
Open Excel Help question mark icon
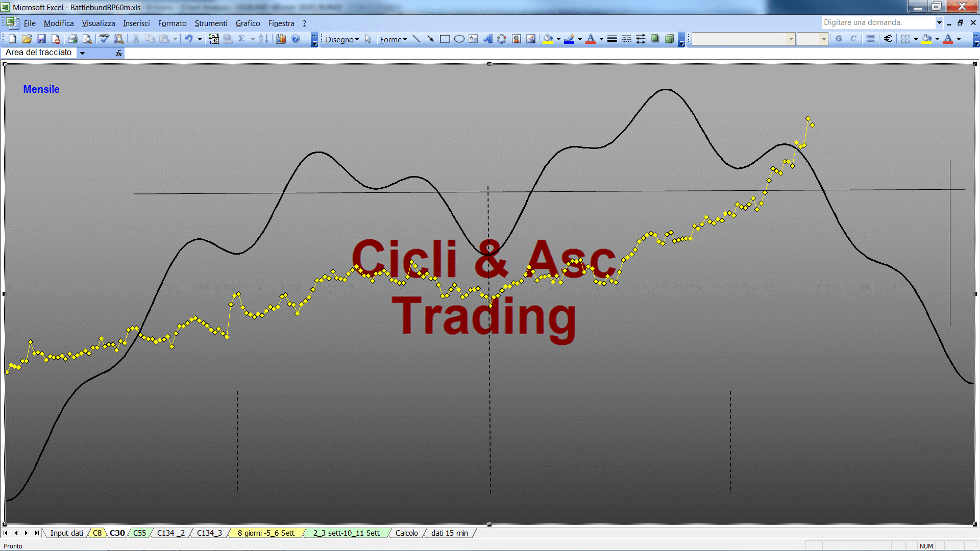pyautogui.click(x=296, y=39)
